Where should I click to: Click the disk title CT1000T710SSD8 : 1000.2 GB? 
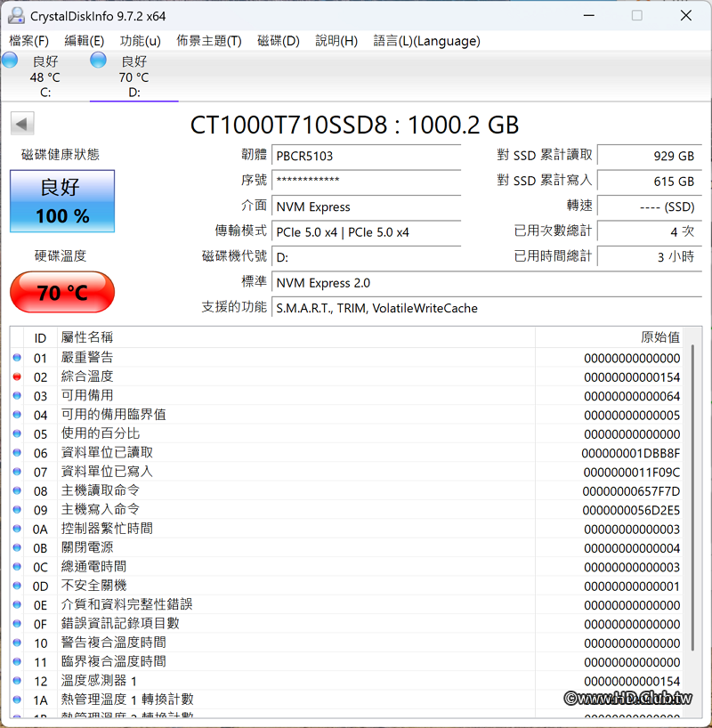click(x=354, y=125)
